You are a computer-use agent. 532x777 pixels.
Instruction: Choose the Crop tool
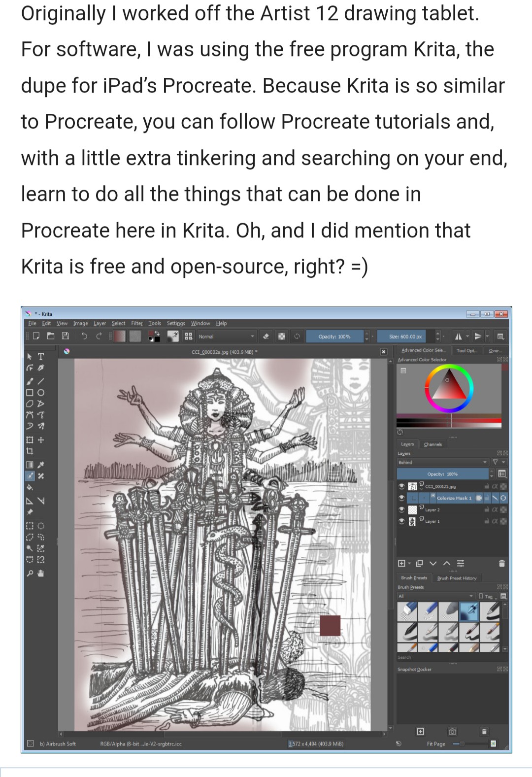pos(30,451)
